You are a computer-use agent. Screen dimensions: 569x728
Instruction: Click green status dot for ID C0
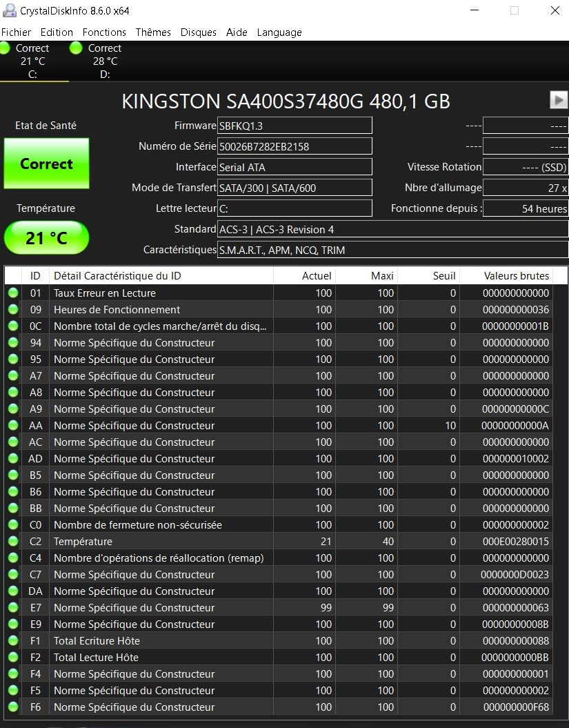click(x=13, y=524)
